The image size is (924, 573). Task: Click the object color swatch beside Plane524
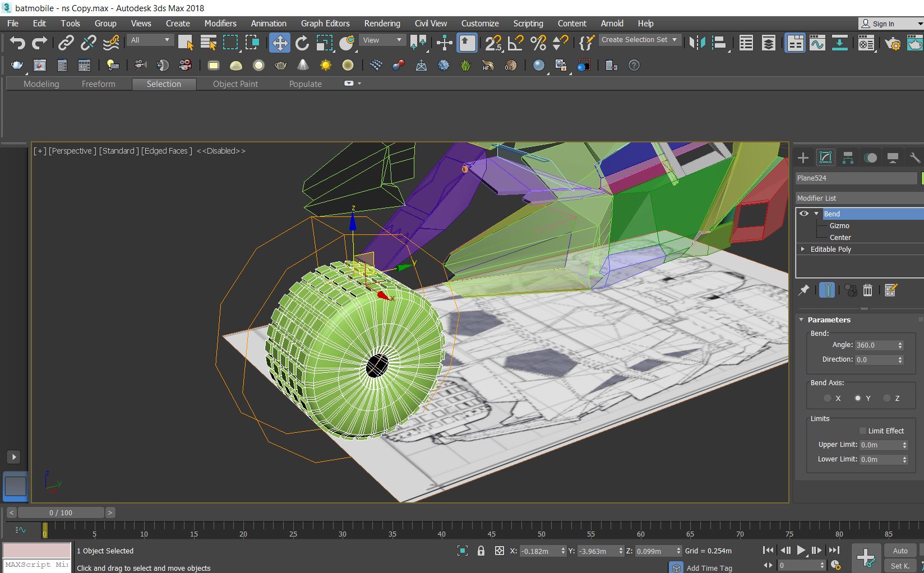[922, 178]
